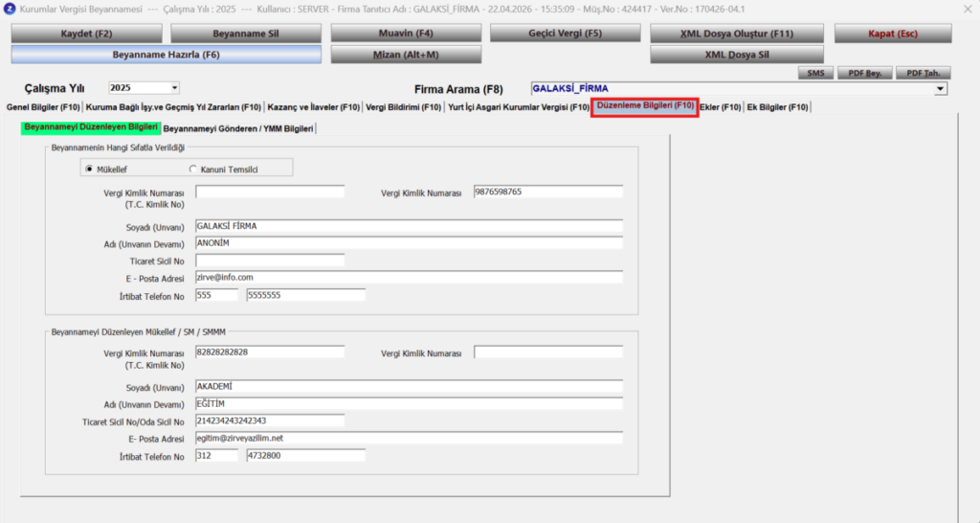
Task: Click empty T.C. Kimlik No field in first section
Action: 269,192
